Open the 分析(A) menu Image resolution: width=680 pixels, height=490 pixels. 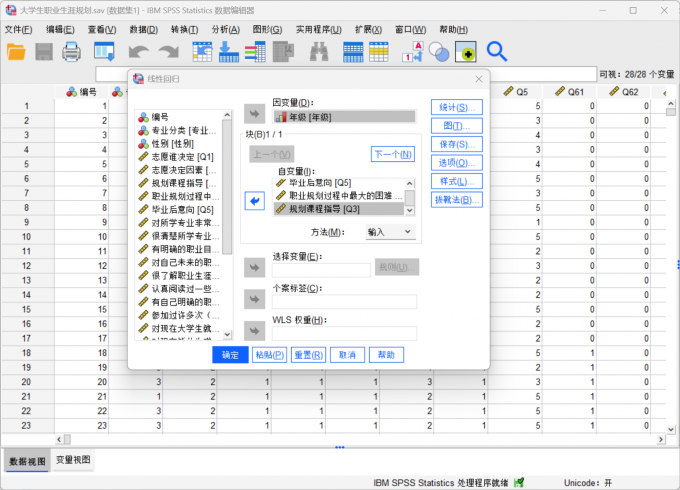(225, 30)
